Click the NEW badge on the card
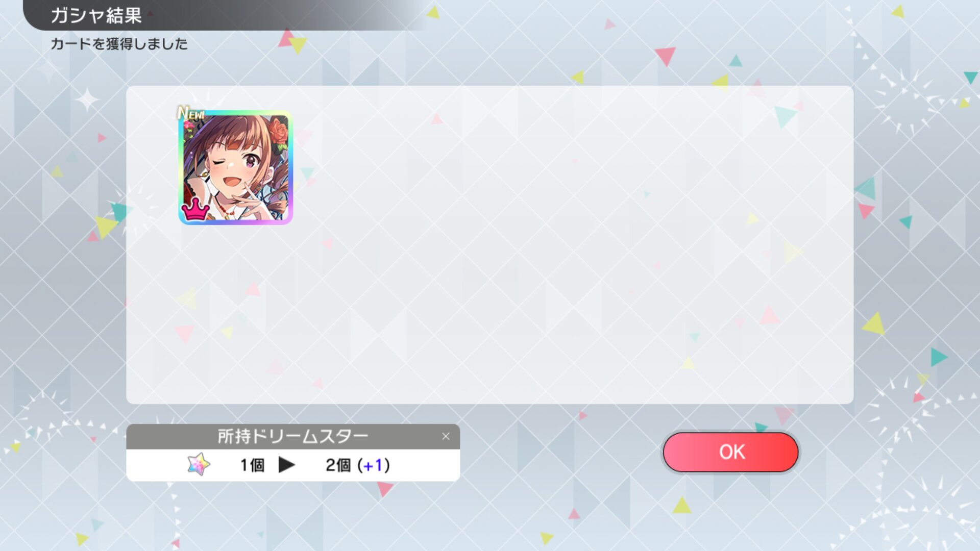 (x=191, y=113)
